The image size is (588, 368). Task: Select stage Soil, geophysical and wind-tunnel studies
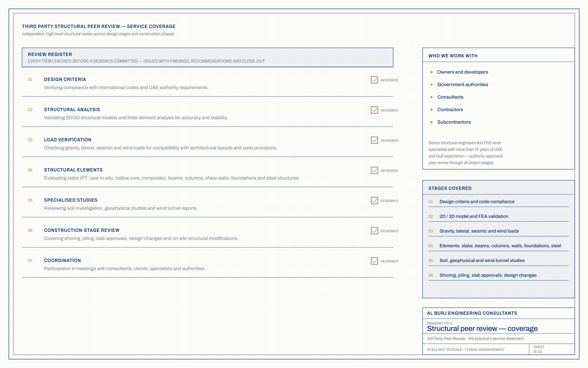click(482, 261)
